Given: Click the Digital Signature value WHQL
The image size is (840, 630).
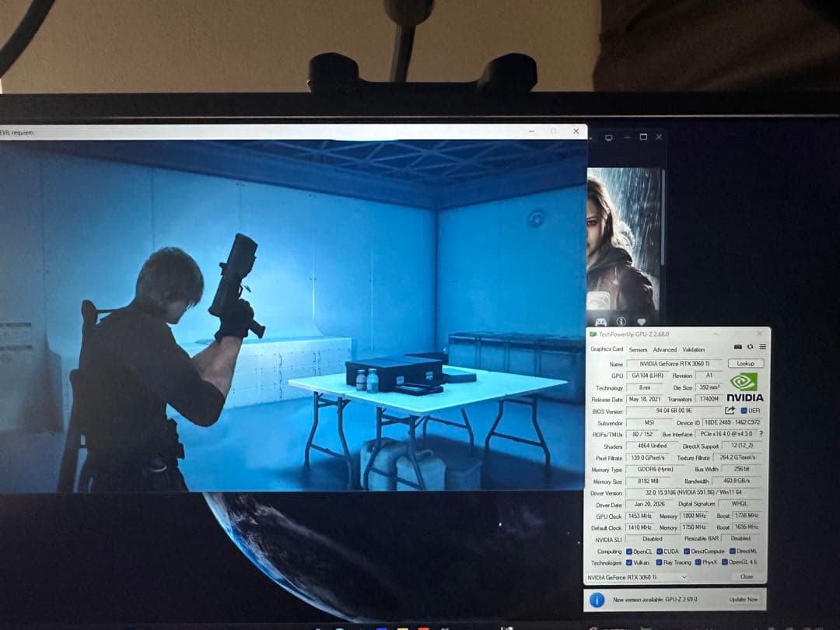Looking at the screenshot, I should 740,503.
